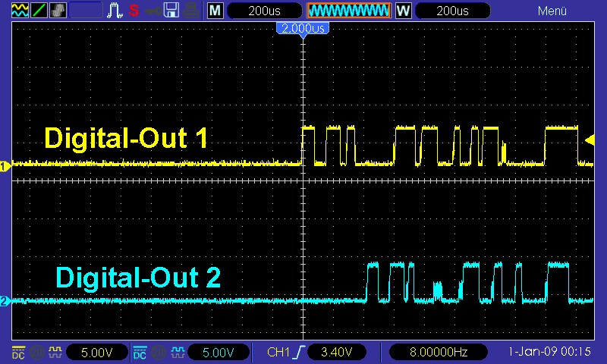Click the Digital-Out 1 yellow label

[x=126, y=138]
